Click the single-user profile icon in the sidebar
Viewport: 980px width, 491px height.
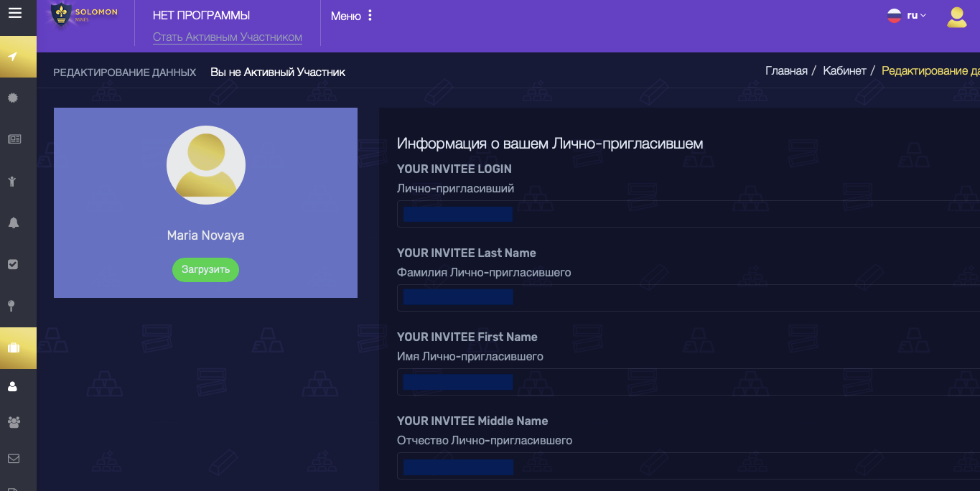(x=12, y=386)
